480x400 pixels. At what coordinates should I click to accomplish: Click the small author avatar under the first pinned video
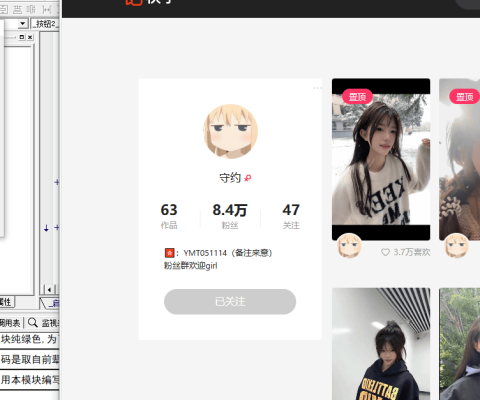tap(349, 246)
